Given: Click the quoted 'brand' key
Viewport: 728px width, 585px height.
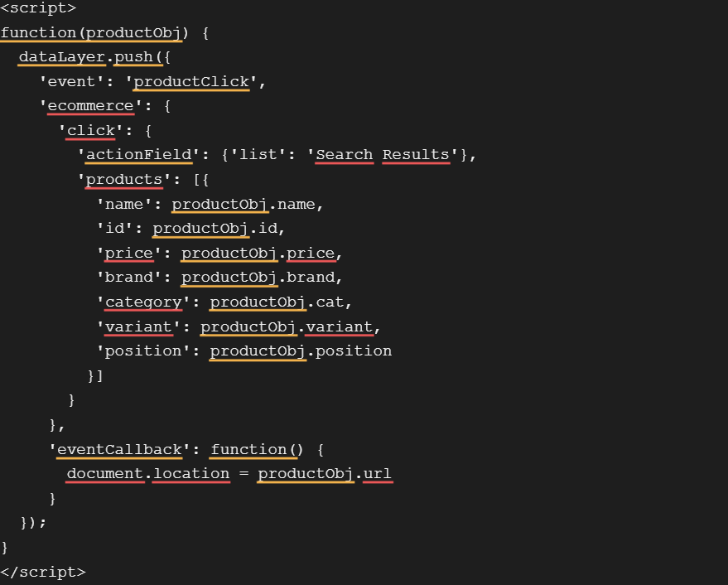Looking at the screenshot, I should pyautogui.click(x=128, y=278).
